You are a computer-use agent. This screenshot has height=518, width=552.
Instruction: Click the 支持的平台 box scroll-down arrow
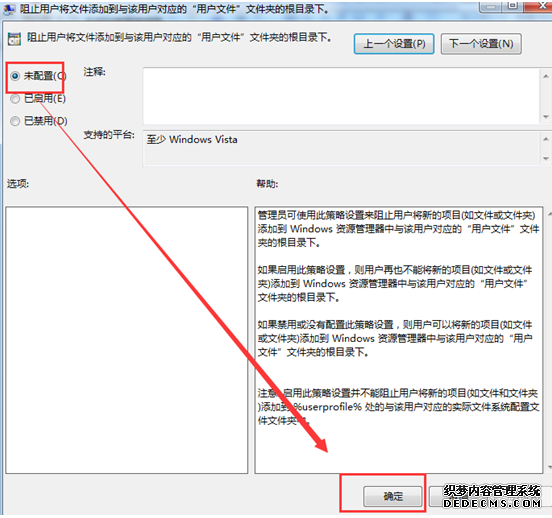[546, 158]
